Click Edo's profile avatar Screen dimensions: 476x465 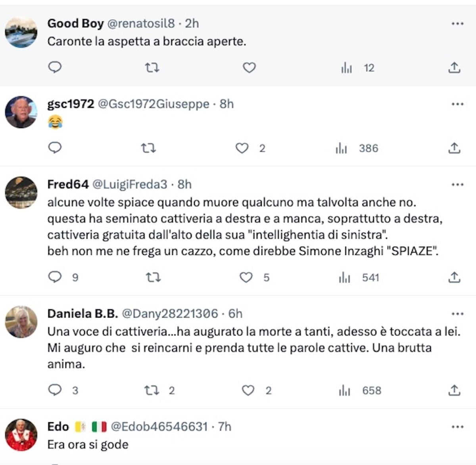click(21, 435)
